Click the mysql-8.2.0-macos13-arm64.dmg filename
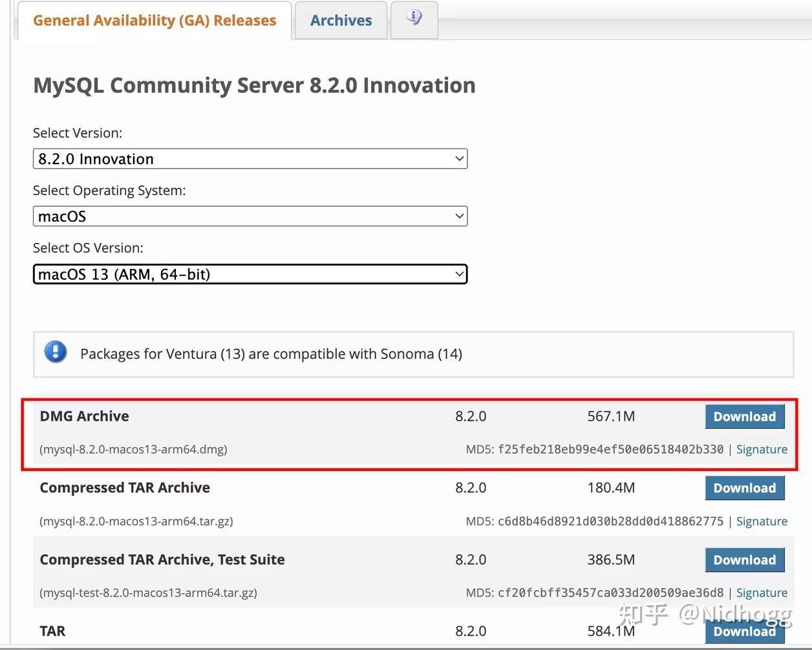812x650 pixels. pos(134,450)
